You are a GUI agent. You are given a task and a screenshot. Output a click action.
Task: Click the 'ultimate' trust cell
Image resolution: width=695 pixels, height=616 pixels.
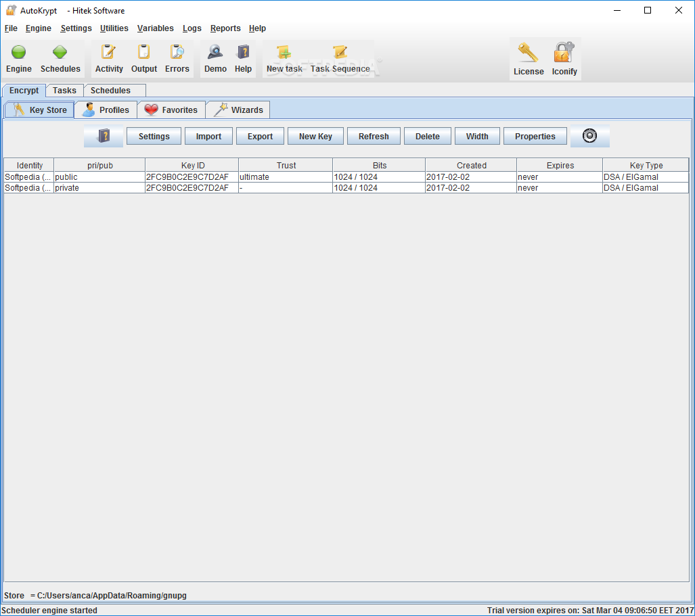pos(286,177)
